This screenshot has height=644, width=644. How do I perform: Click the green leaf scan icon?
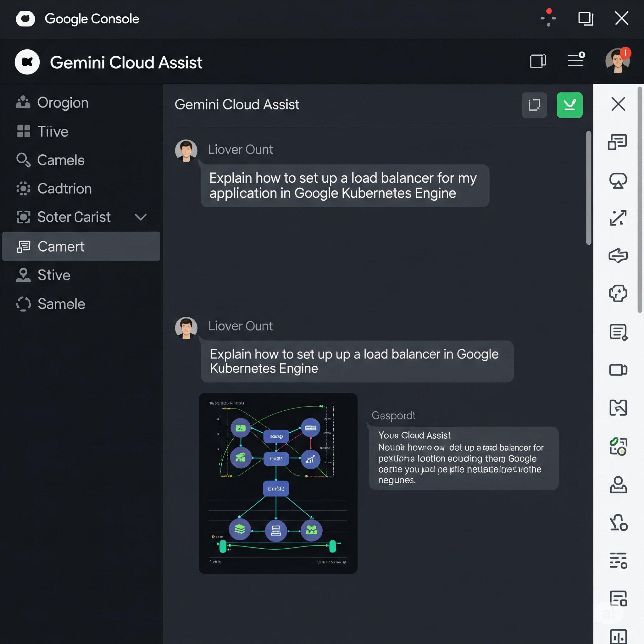[x=618, y=446]
